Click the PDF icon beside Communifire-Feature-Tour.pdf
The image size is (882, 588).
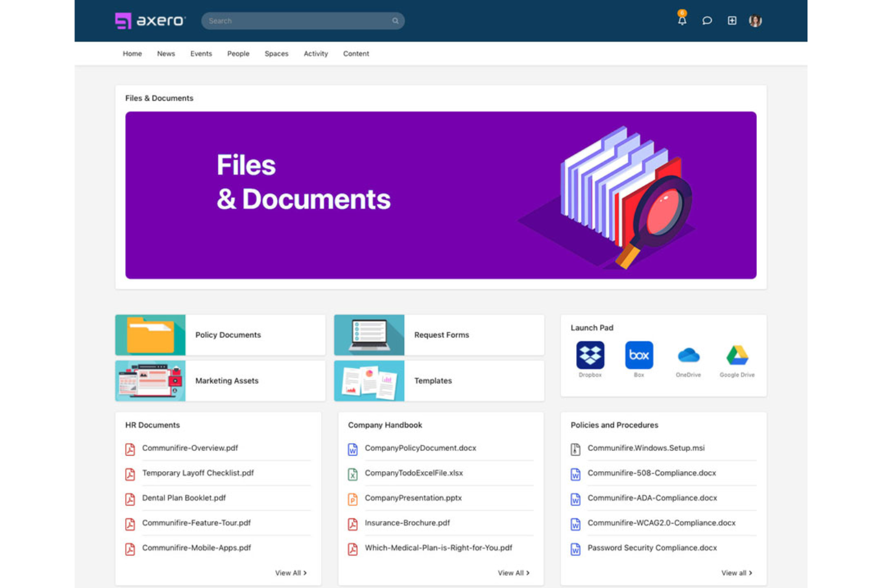click(130, 524)
